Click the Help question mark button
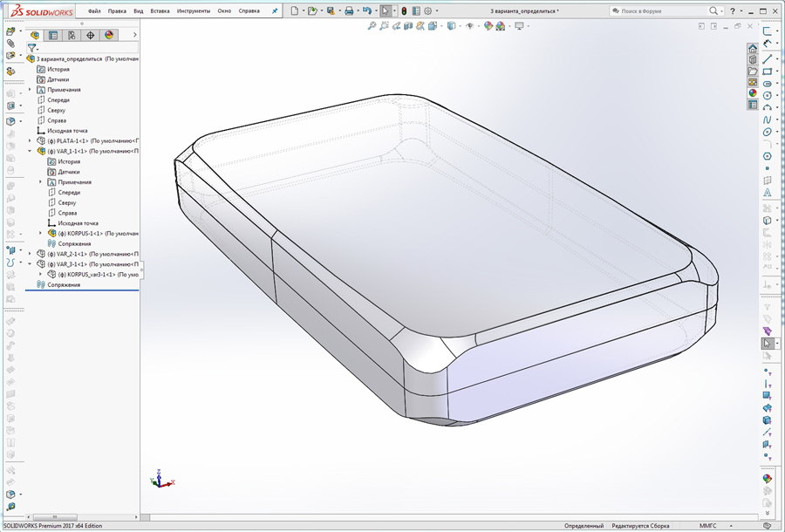Viewport: 785px width, 532px height. (x=733, y=11)
